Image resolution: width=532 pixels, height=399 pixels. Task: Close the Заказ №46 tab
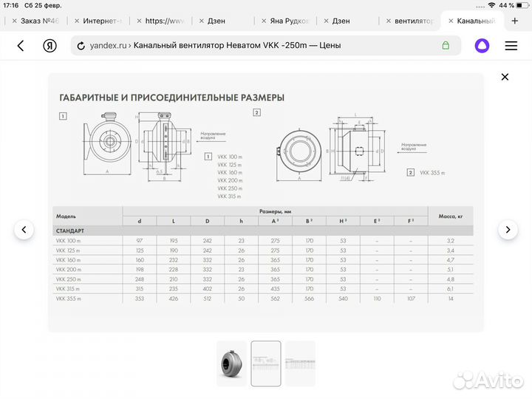point(14,21)
